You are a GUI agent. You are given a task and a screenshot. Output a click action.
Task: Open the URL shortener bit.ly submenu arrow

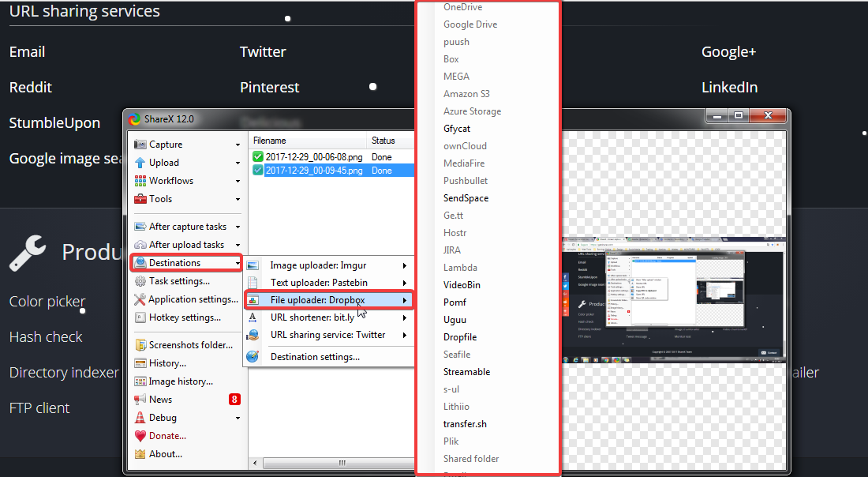click(x=405, y=317)
